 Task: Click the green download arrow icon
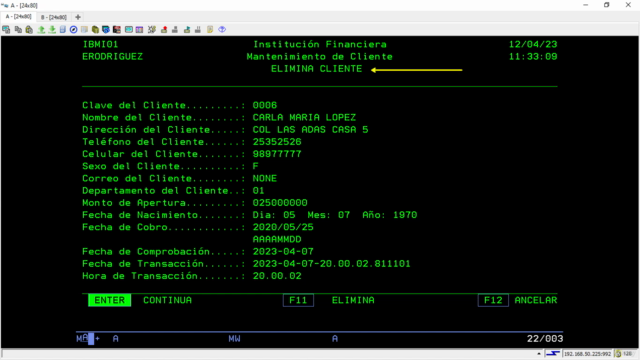click(x=52, y=29)
